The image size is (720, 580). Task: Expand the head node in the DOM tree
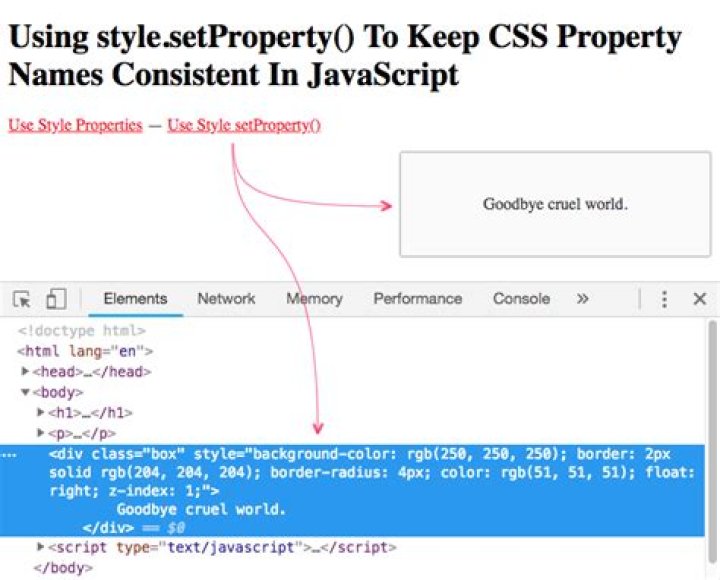tap(25, 371)
